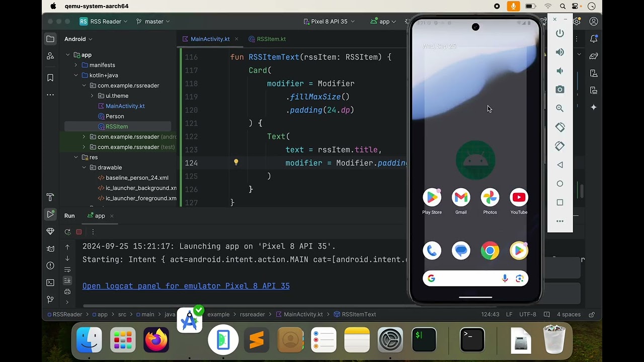Collapse the kotlin+java folder
Screen dimensions: 644x362
tap(76, 75)
